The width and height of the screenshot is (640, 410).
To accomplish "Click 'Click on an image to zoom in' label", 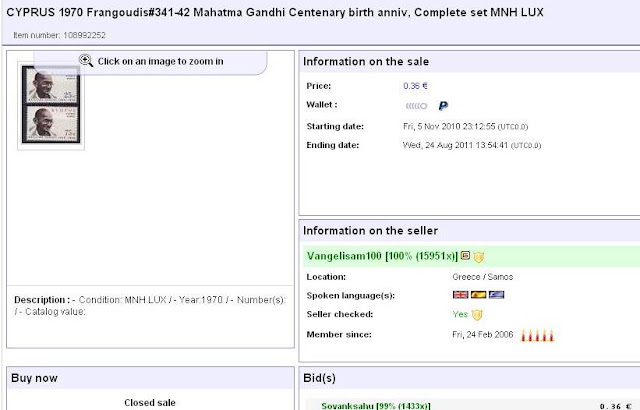I will click(x=160, y=61).
